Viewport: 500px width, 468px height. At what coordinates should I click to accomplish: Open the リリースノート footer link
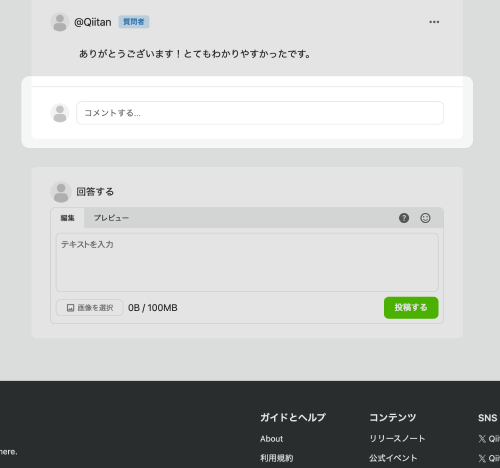pyautogui.click(x=397, y=439)
